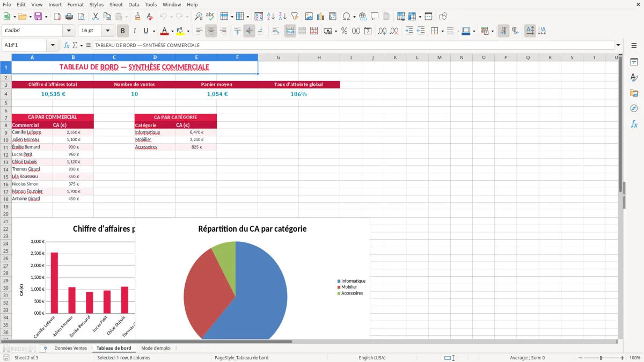This screenshot has width=644, height=362.
Task: Open the sidebar Styles panel
Action: [x=634, y=77]
